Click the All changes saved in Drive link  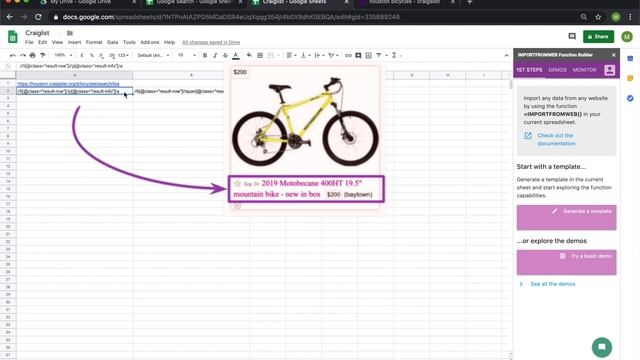pyautogui.click(x=211, y=42)
